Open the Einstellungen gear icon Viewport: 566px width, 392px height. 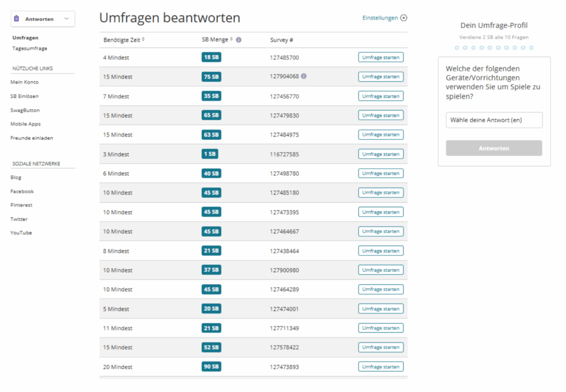tap(403, 18)
